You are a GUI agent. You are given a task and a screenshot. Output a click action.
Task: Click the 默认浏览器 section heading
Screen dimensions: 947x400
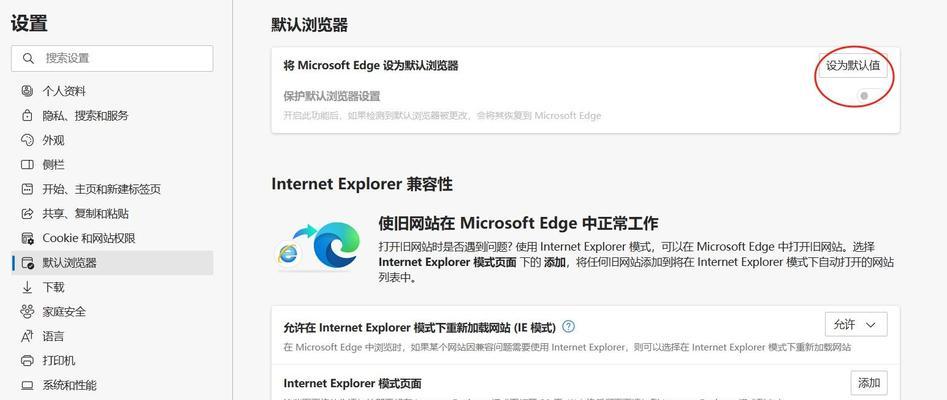click(x=310, y=25)
